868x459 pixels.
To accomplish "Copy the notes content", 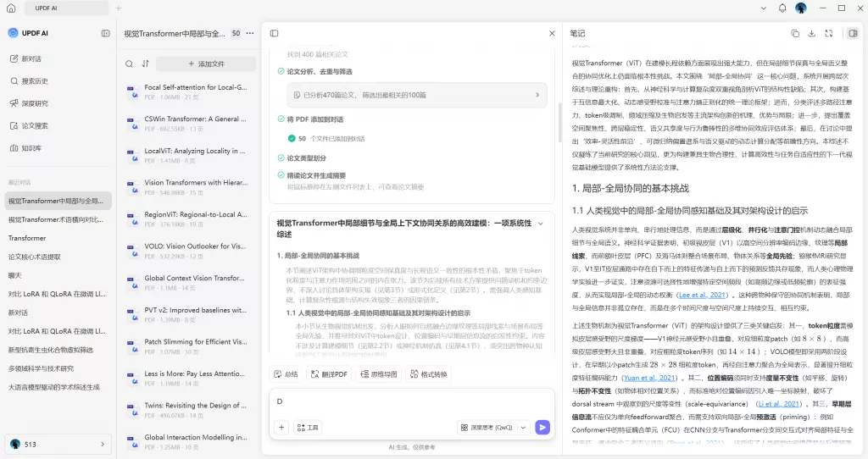I will (x=794, y=34).
